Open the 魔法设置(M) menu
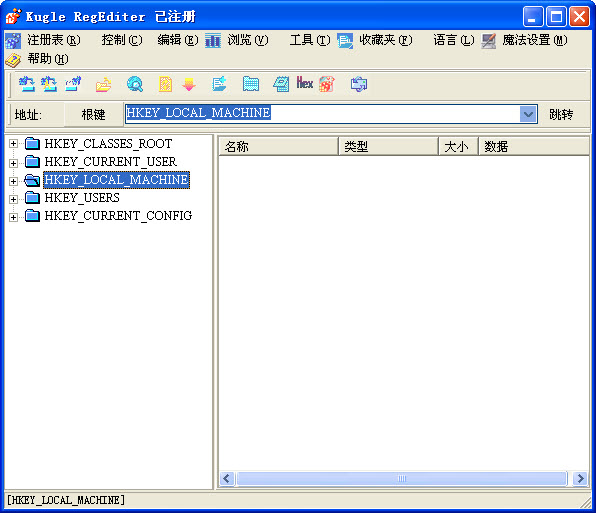596x513 pixels. click(534, 40)
